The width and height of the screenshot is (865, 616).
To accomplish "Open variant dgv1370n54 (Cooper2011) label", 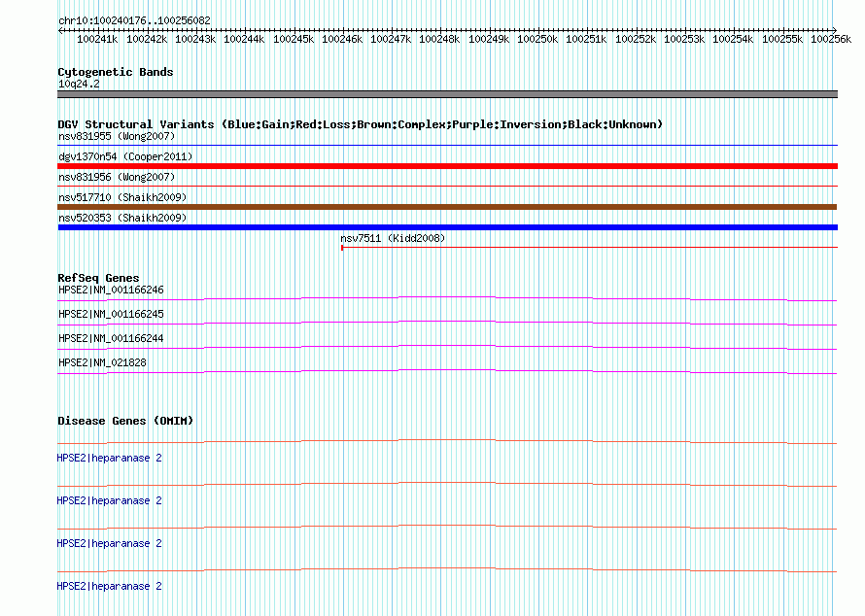I will coord(125,156).
